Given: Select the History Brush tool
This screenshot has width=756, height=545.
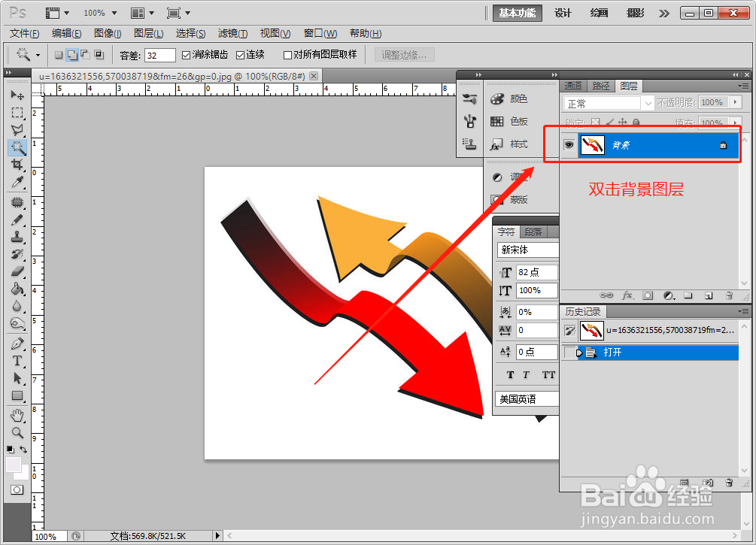Looking at the screenshot, I should [17, 254].
